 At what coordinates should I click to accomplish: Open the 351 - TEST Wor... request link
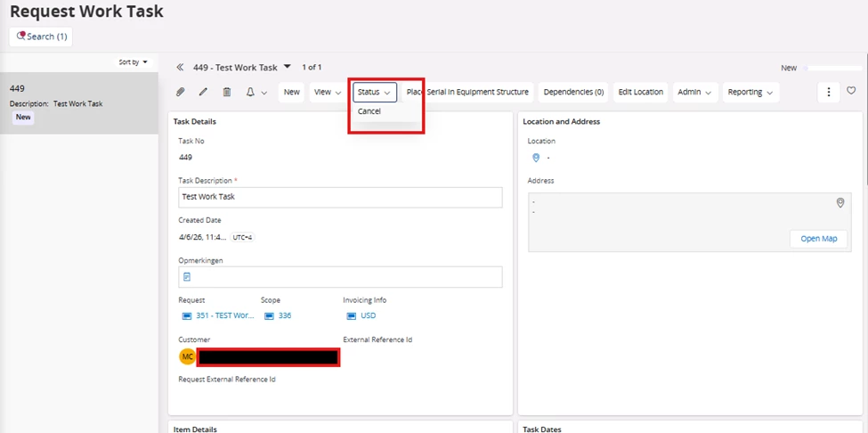pyautogui.click(x=224, y=315)
